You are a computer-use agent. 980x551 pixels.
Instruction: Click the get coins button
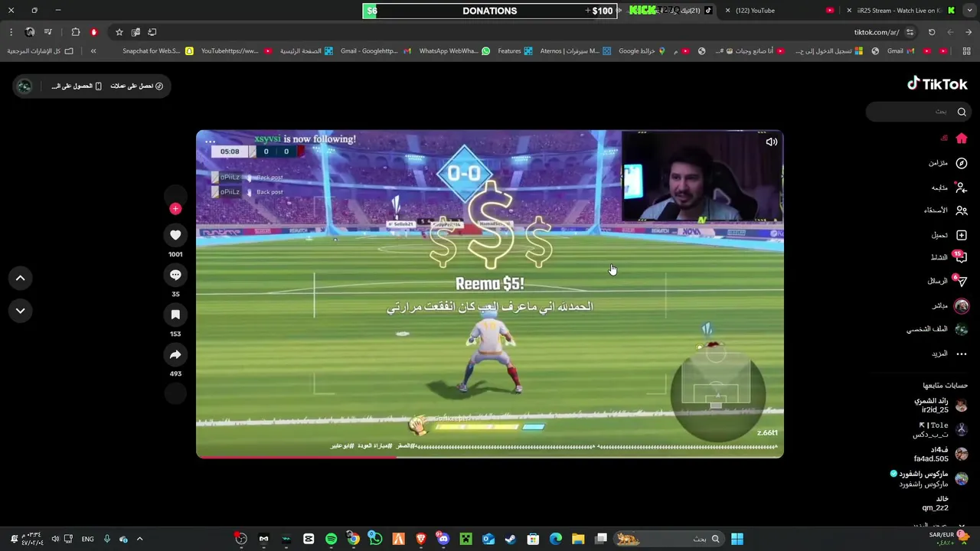[136, 86]
